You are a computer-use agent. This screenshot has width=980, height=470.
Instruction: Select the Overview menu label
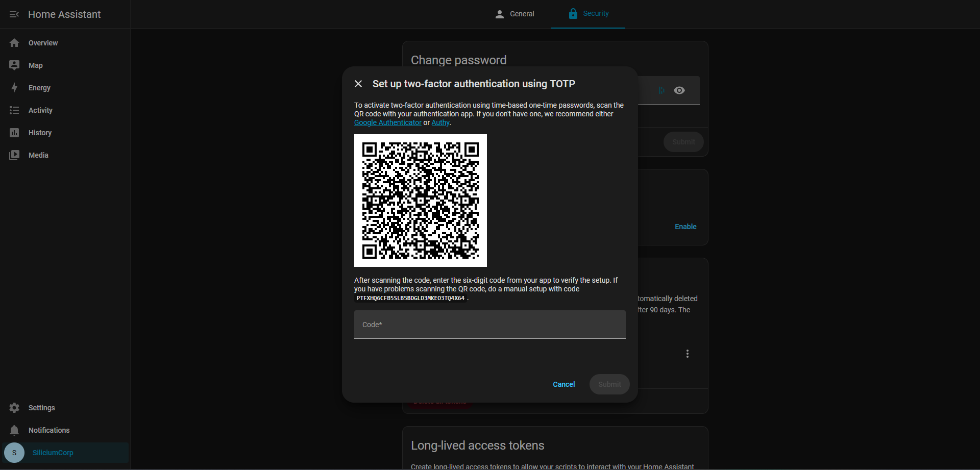pos(43,43)
